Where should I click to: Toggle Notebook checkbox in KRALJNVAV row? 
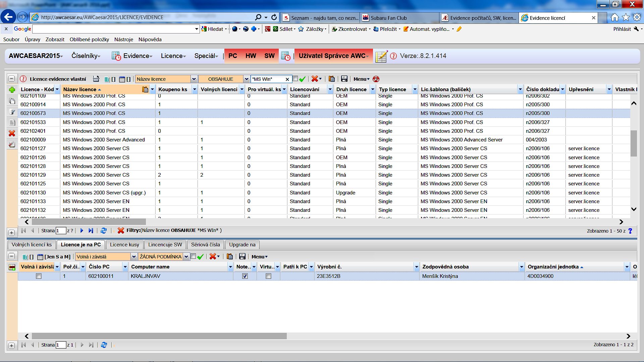pyautogui.click(x=245, y=276)
